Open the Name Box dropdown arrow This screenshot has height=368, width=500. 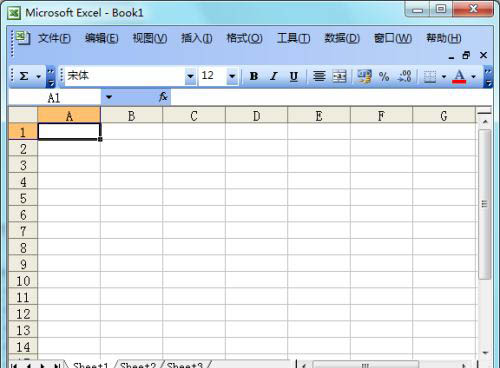point(109,97)
